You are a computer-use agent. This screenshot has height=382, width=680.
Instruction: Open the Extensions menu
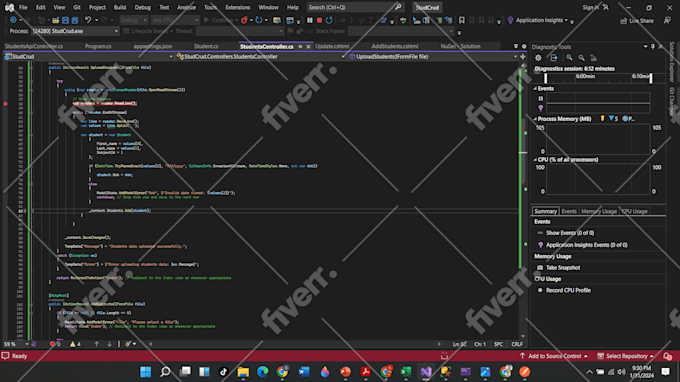(237, 7)
